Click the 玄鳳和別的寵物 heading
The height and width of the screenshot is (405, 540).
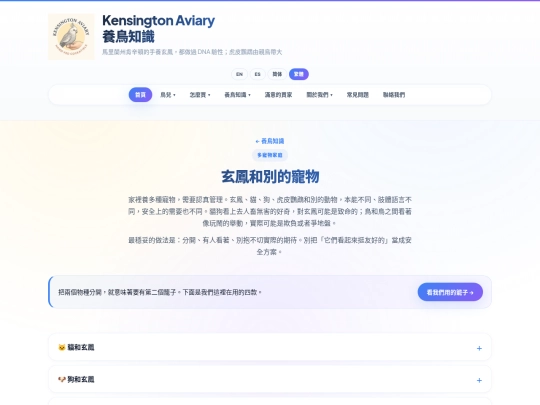pos(270,176)
